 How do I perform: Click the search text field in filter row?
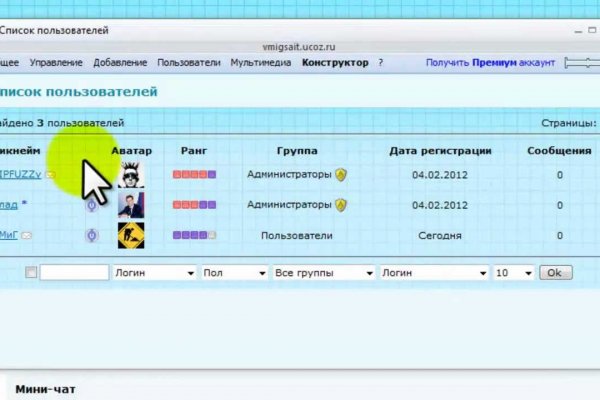(x=74, y=273)
